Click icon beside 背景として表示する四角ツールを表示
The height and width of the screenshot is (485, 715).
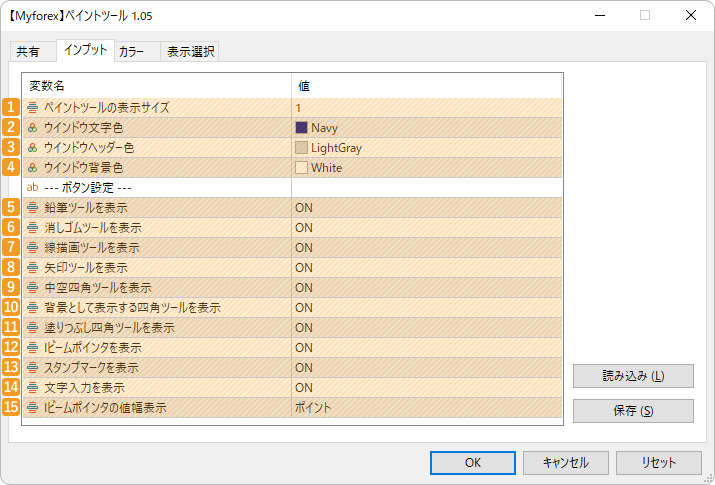[32, 308]
